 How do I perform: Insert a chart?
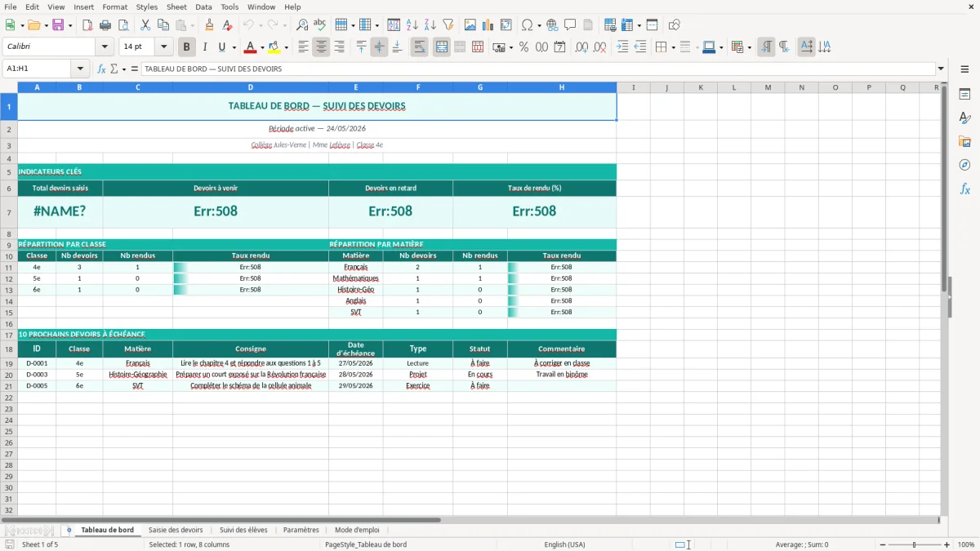pyautogui.click(x=488, y=25)
